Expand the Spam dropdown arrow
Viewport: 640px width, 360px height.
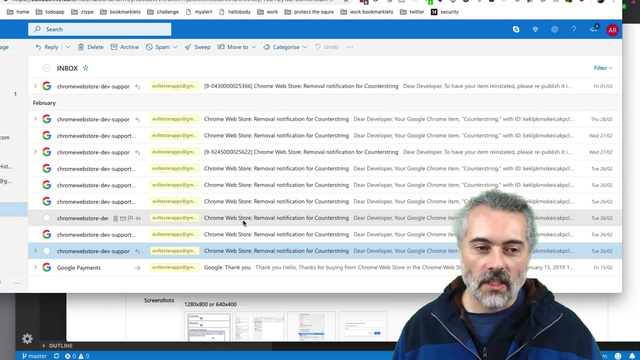click(175, 47)
